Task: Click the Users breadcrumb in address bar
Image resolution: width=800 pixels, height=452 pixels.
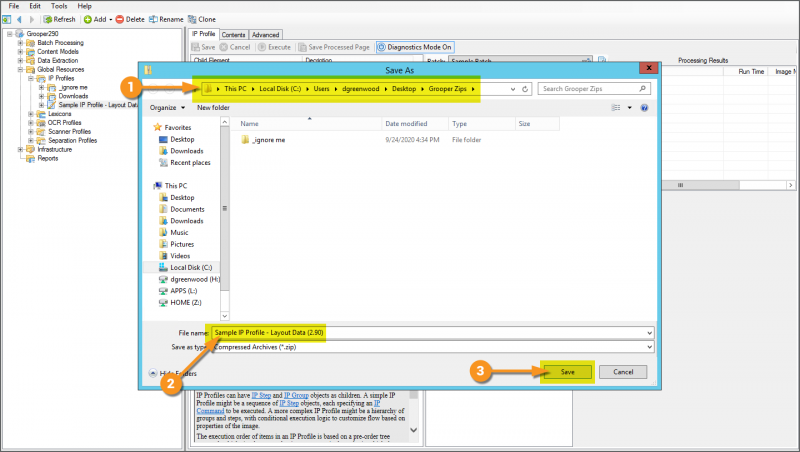Action: (321, 89)
